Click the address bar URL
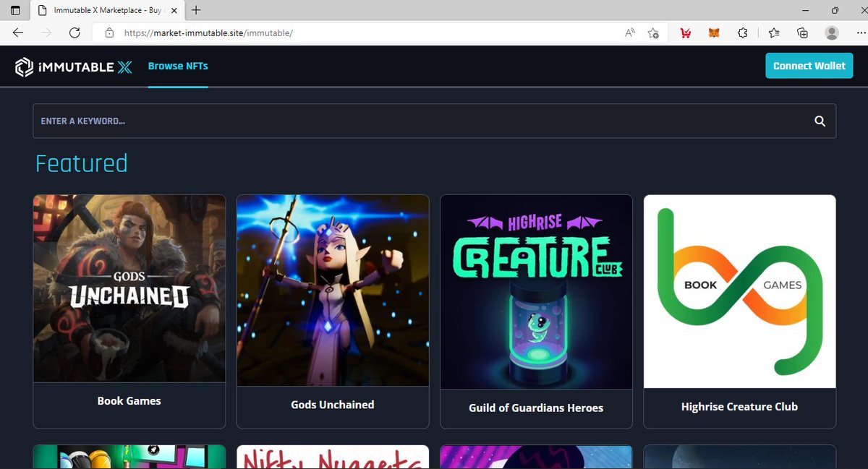868x469 pixels. pos(208,33)
